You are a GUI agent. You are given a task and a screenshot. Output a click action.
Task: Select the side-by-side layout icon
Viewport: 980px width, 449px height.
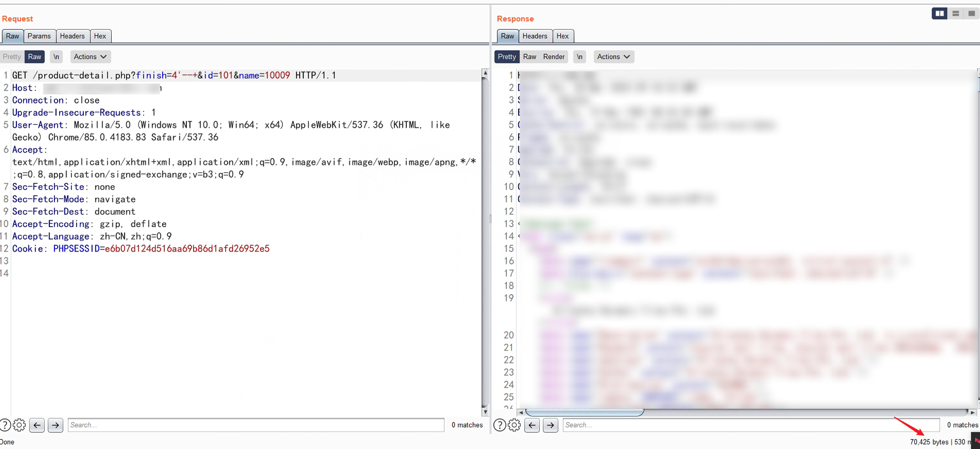coord(939,14)
